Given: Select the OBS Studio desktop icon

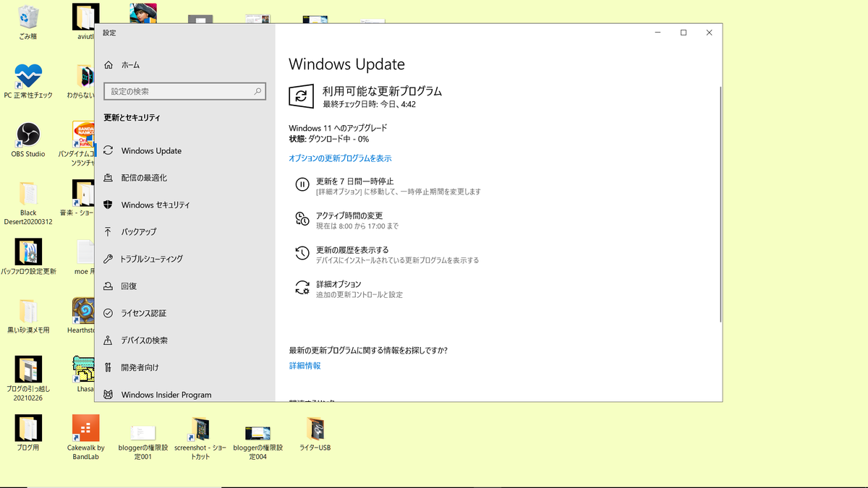Looking at the screenshot, I should coord(28,135).
